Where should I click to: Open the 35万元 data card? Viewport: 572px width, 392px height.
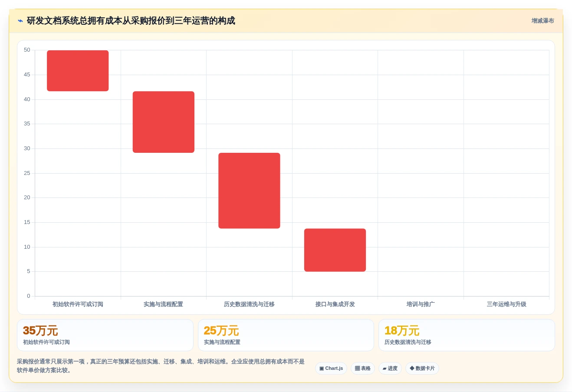pos(105,335)
